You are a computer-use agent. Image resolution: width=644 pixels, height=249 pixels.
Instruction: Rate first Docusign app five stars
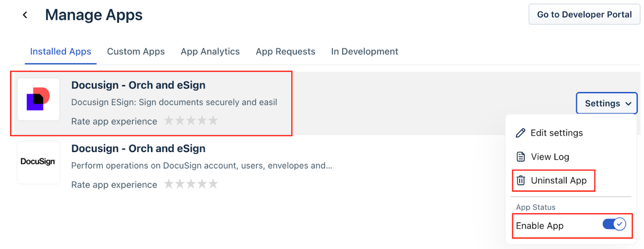[x=213, y=121]
